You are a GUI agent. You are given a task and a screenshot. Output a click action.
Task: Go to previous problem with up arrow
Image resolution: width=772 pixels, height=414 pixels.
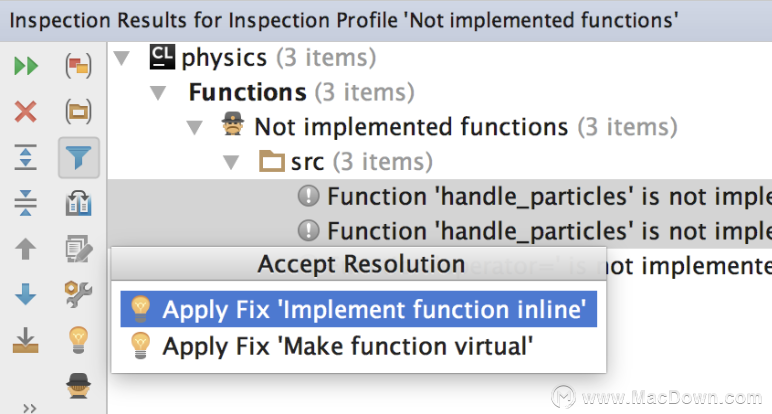click(26, 249)
